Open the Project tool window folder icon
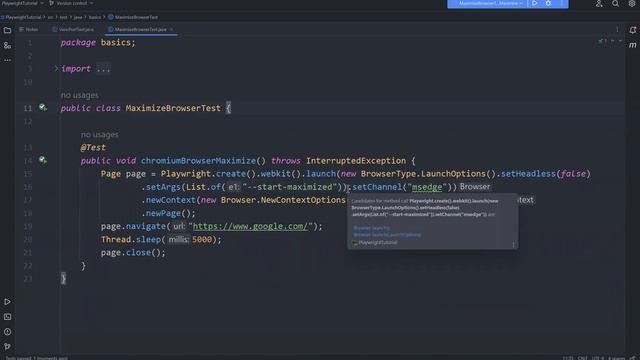Viewport: 640px width, 360px height. (7, 30)
